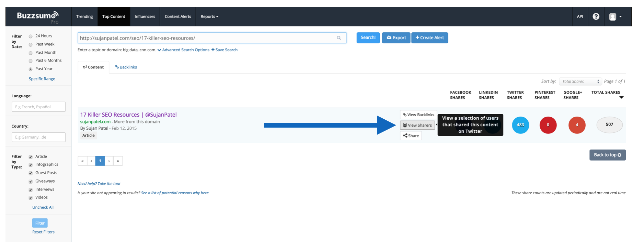Switch to the Backlinks tab
Image resolution: width=644 pixels, height=249 pixels.
(126, 67)
